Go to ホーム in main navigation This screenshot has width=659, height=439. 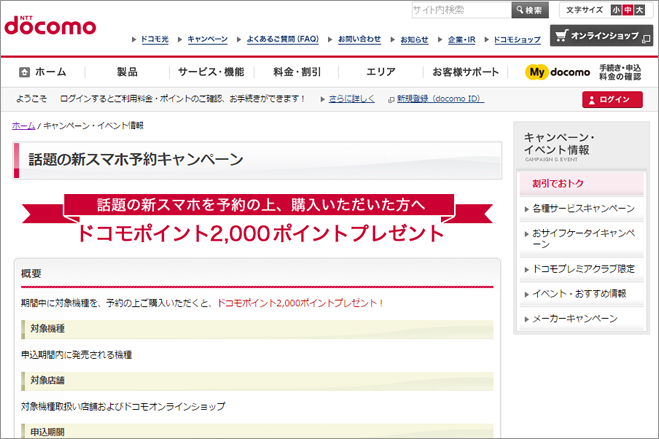[43, 72]
